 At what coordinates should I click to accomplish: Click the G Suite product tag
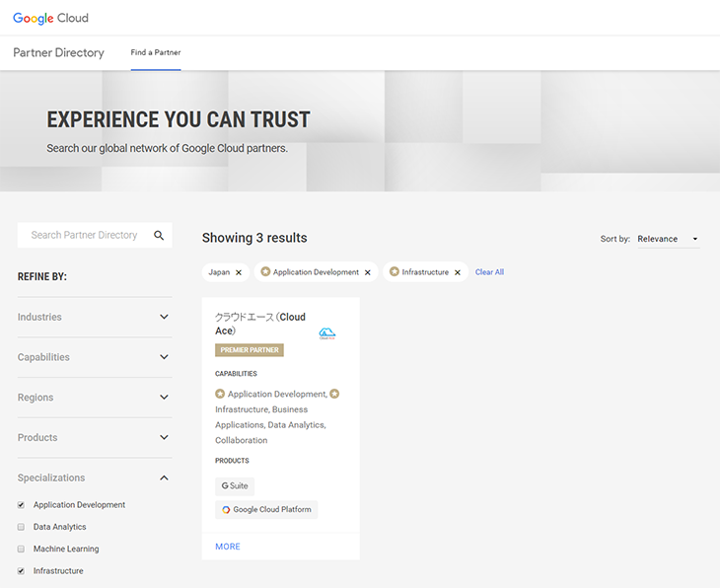coord(235,486)
